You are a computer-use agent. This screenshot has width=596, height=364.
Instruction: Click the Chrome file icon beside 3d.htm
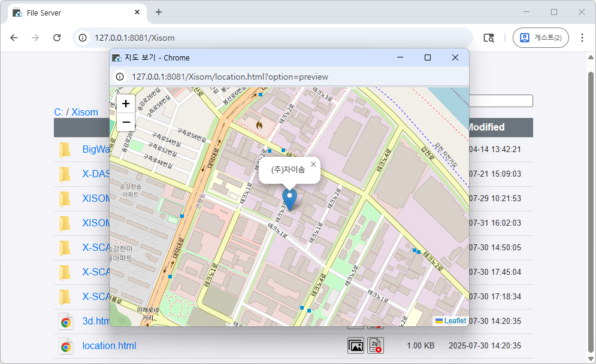pos(65,321)
